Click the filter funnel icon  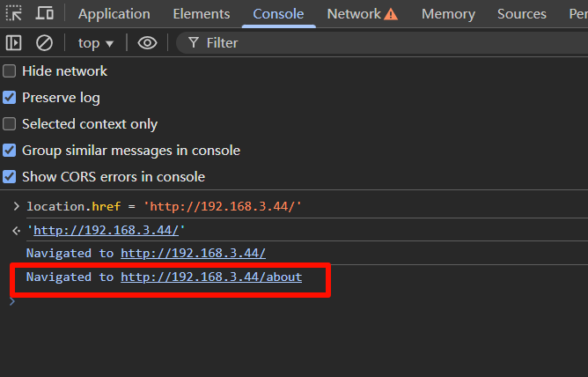[194, 42]
